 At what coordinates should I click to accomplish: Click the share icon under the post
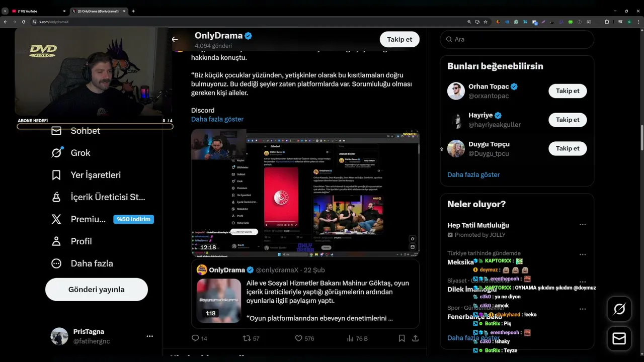tap(415, 338)
